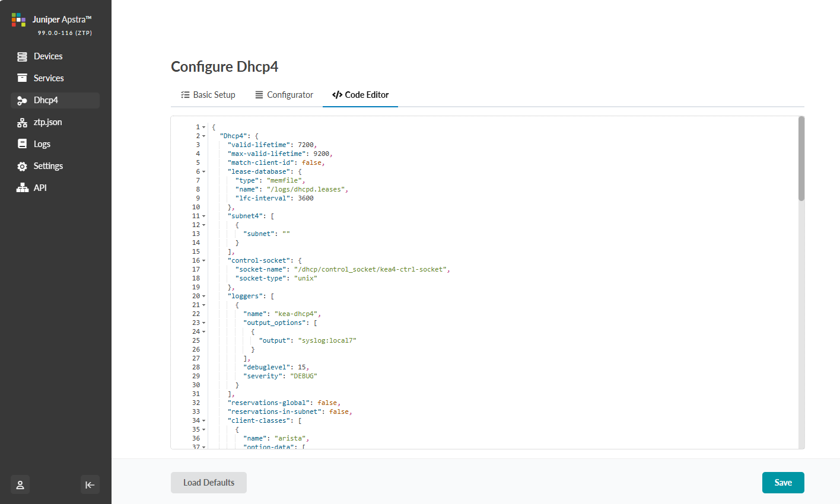The height and width of the screenshot is (504, 840).
Task: Click the code editor vertical scrollbar
Action: coord(801,159)
